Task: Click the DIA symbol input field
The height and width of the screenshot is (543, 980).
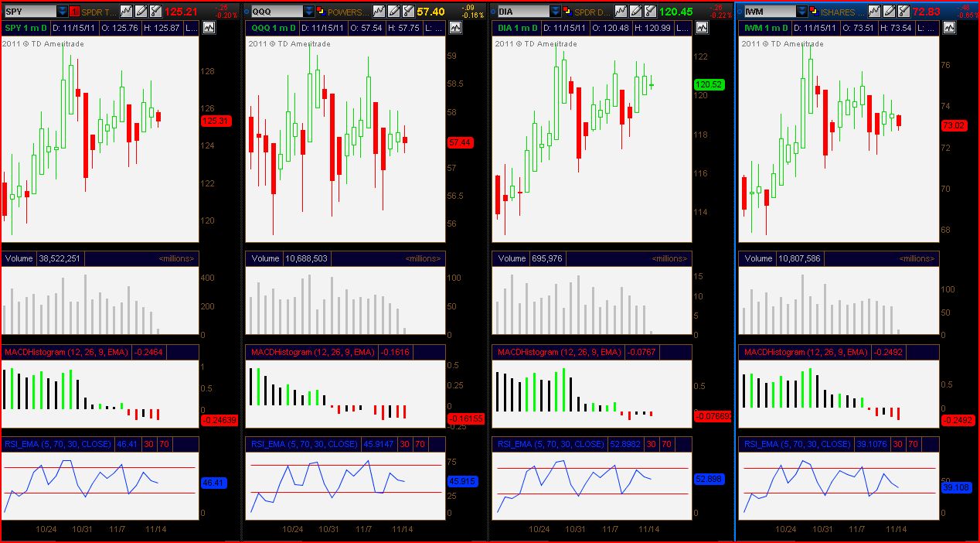Action: (522, 12)
